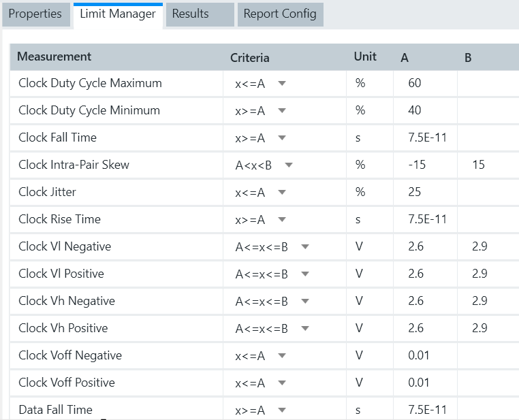Click the Criteria column header
The height and width of the screenshot is (420, 519).
click(x=250, y=58)
